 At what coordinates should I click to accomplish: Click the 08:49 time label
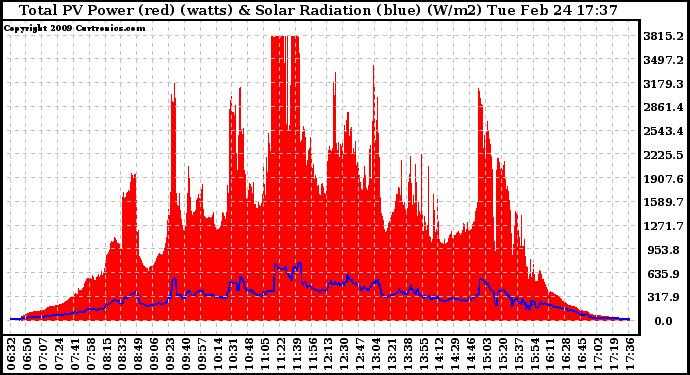click(138, 353)
